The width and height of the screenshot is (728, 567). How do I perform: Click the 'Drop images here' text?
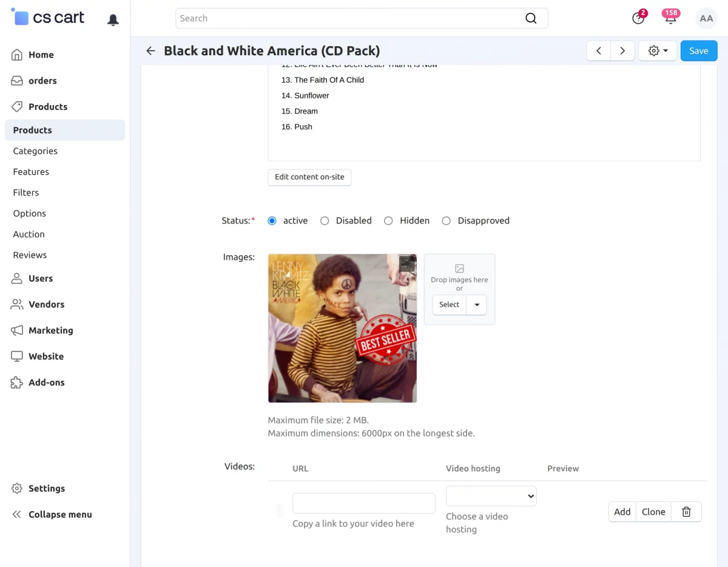pos(459,280)
